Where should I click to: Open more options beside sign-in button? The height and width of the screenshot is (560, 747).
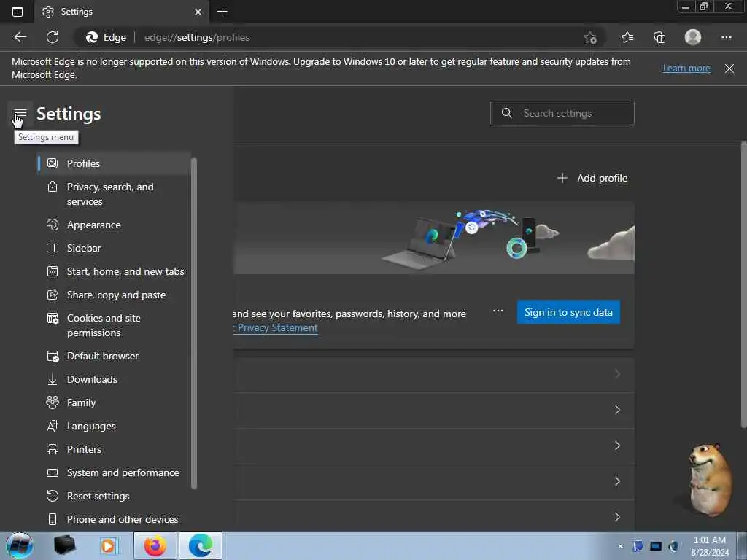(498, 311)
